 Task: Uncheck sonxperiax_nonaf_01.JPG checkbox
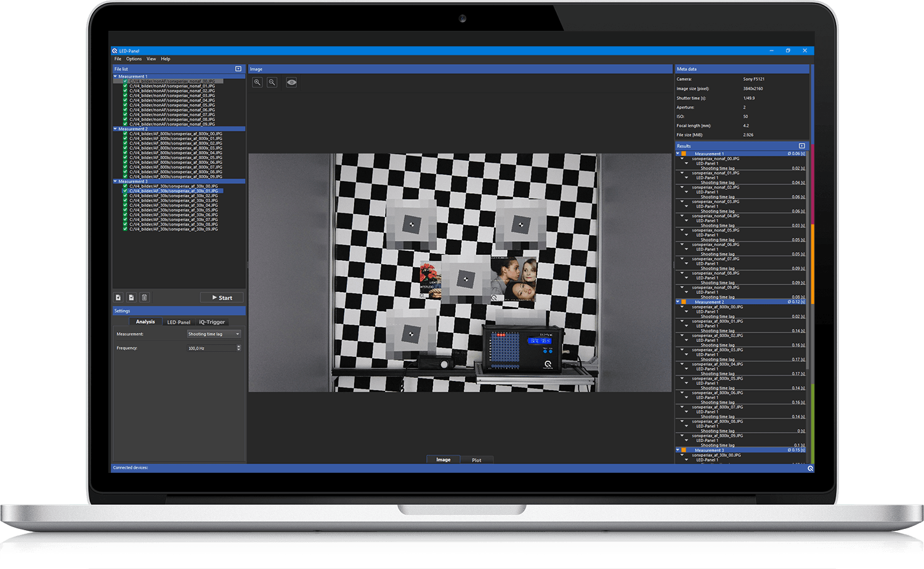coord(125,86)
